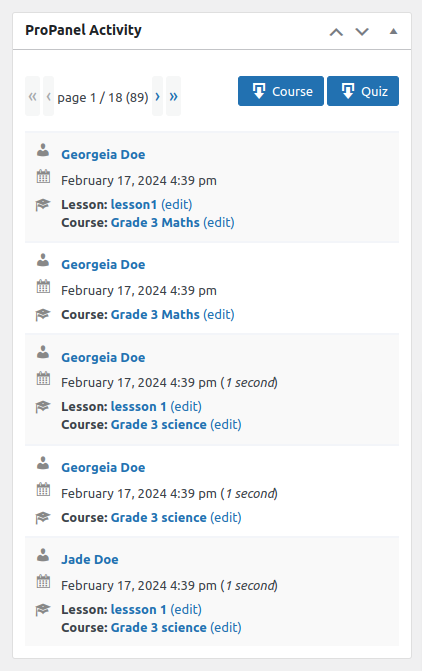Edit lessson 1 in Jade Doe entry

186,609
